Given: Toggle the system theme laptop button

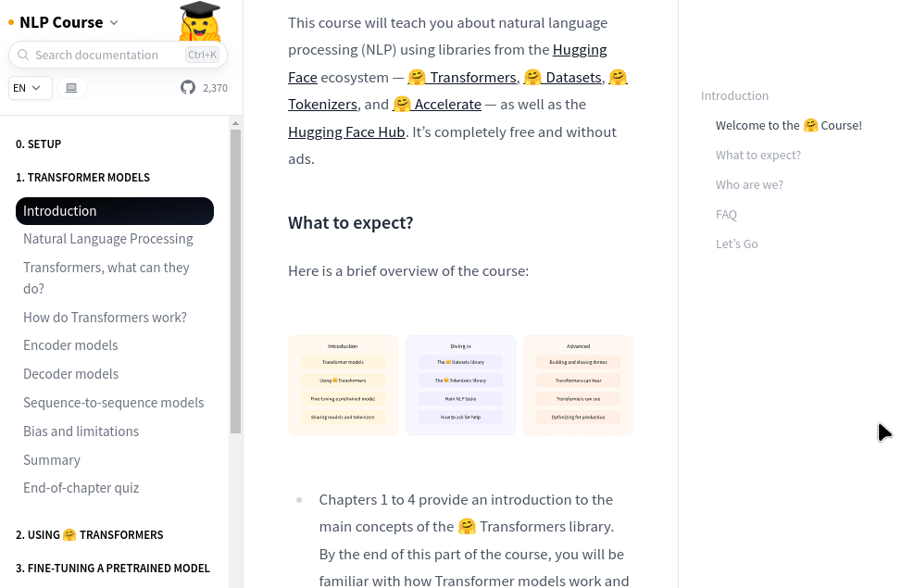Looking at the screenshot, I should pyautogui.click(x=71, y=88).
